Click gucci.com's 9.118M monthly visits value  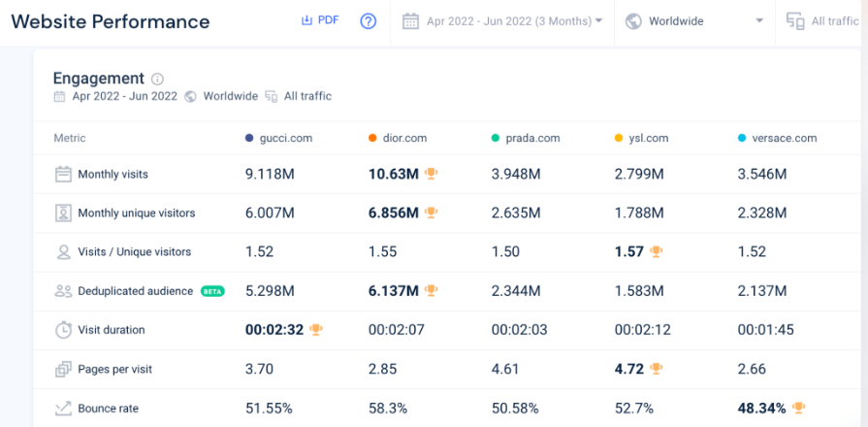(x=271, y=175)
